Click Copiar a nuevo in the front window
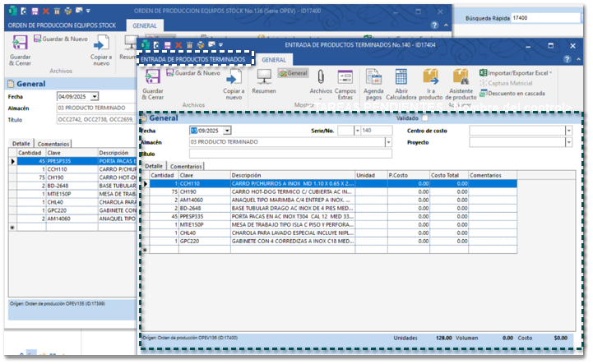593x364 pixels. [234, 84]
